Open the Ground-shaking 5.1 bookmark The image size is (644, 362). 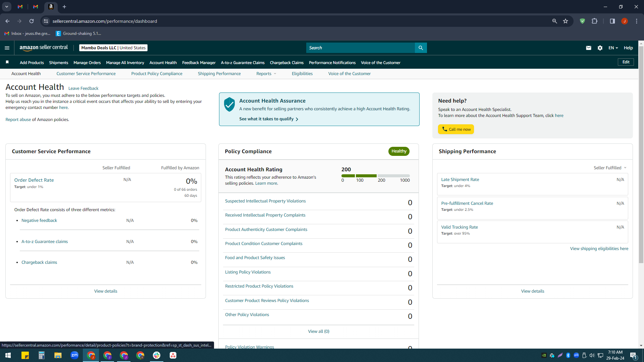click(78, 34)
